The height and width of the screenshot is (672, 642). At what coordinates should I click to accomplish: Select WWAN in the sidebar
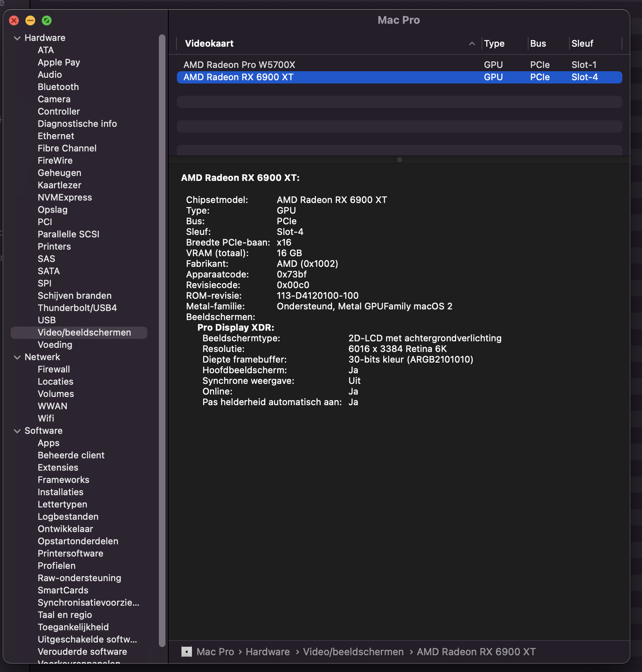pyautogui.click(x=52, y=406)
